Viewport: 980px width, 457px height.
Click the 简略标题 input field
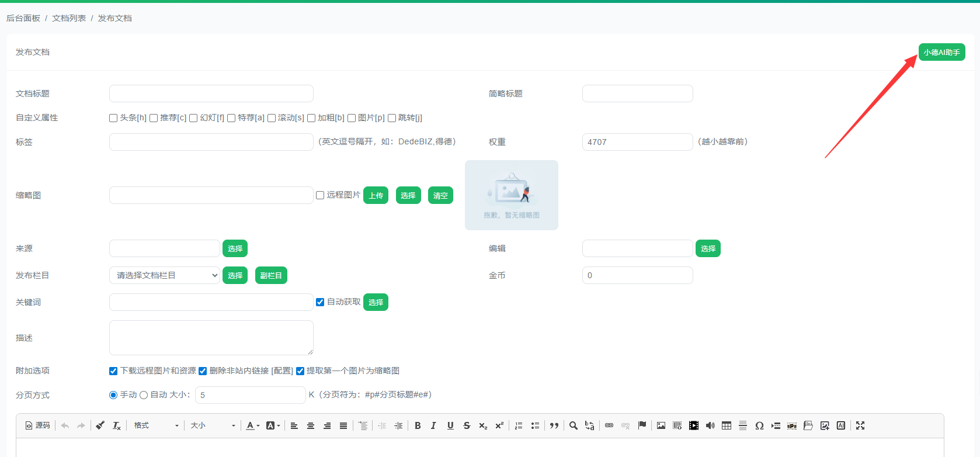638,94
